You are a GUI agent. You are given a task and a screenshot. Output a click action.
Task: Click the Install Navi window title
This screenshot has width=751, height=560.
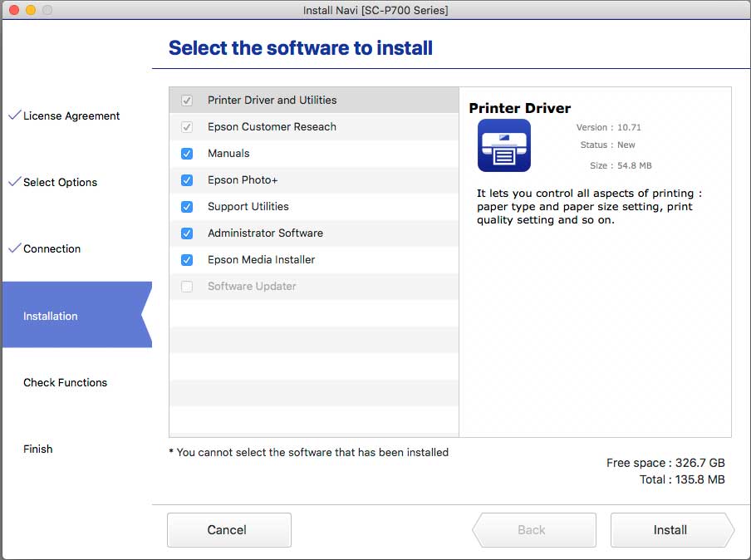coord(375,10)
